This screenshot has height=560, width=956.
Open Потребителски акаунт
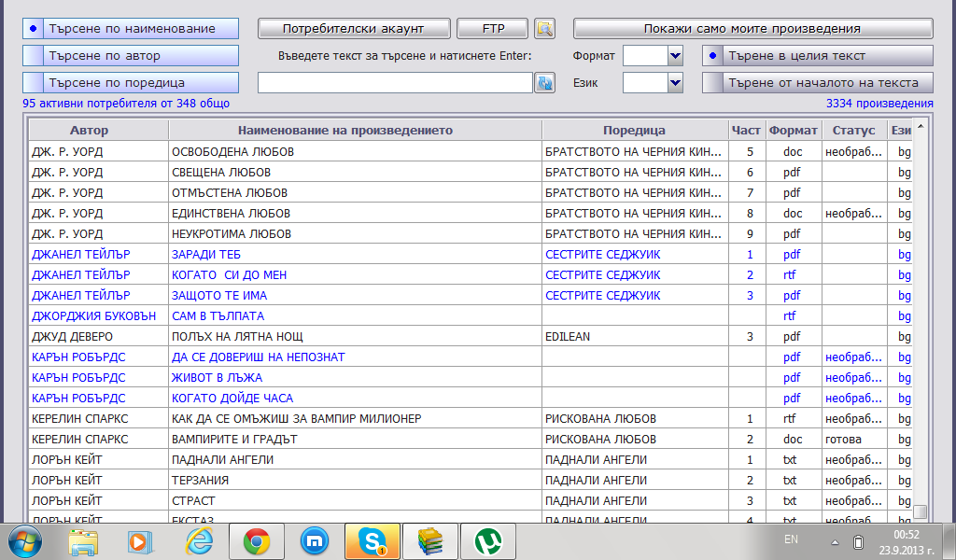click(x=354, y=29)
